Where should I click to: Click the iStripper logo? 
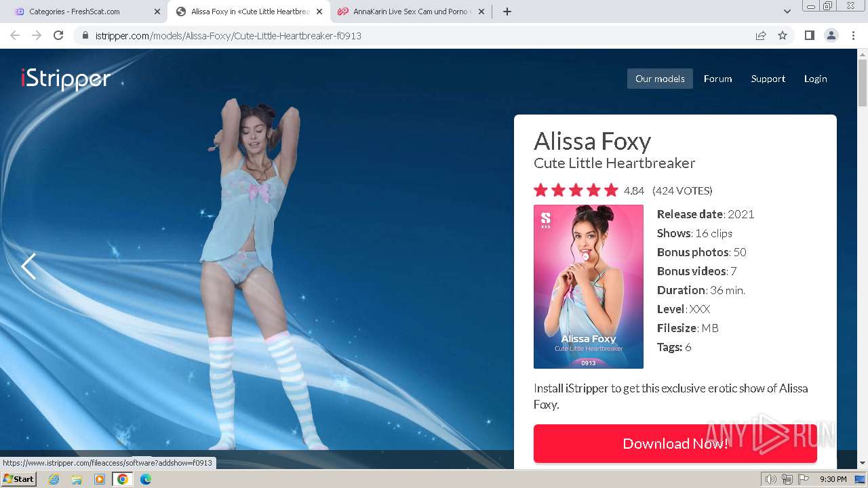[x=66, y=79]
